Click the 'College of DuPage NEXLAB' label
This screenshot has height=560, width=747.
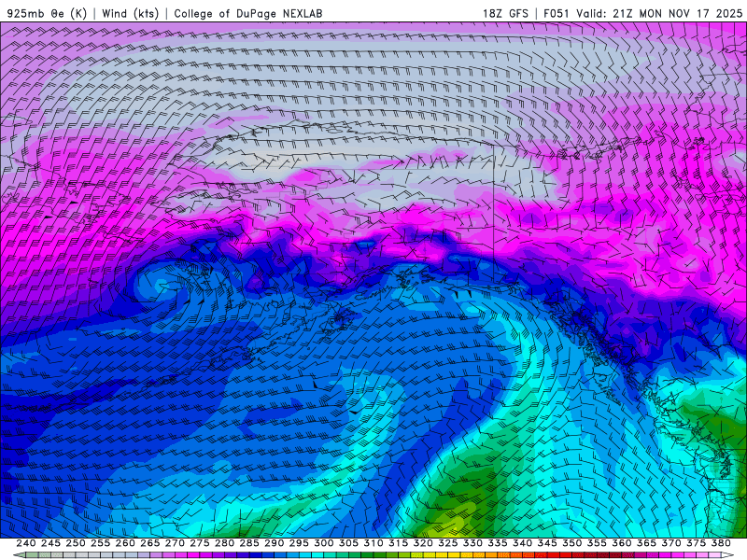coord(248,13)
